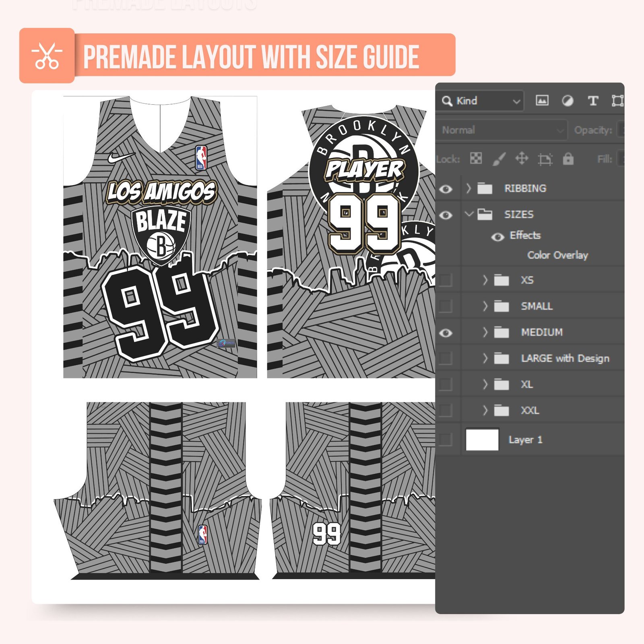
Task: Select the MEDIUM layer name
Action: coord(542,332)
